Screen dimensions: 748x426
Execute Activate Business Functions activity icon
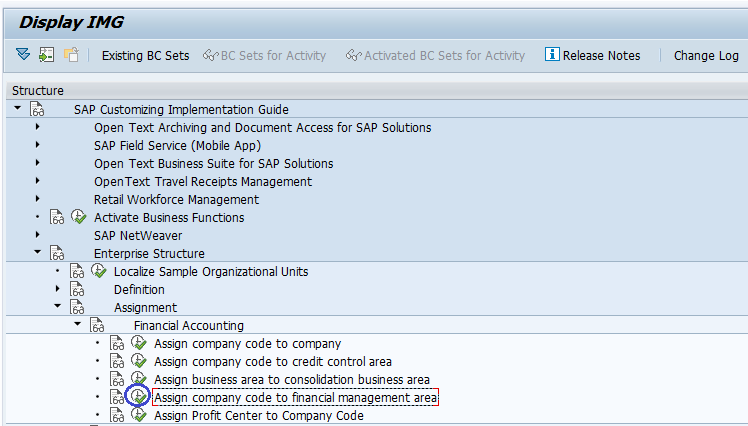tap(79, 217)
